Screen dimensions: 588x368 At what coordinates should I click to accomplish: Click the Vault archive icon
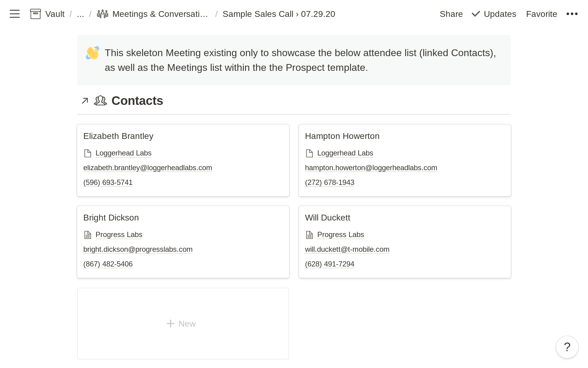point(35,14)
